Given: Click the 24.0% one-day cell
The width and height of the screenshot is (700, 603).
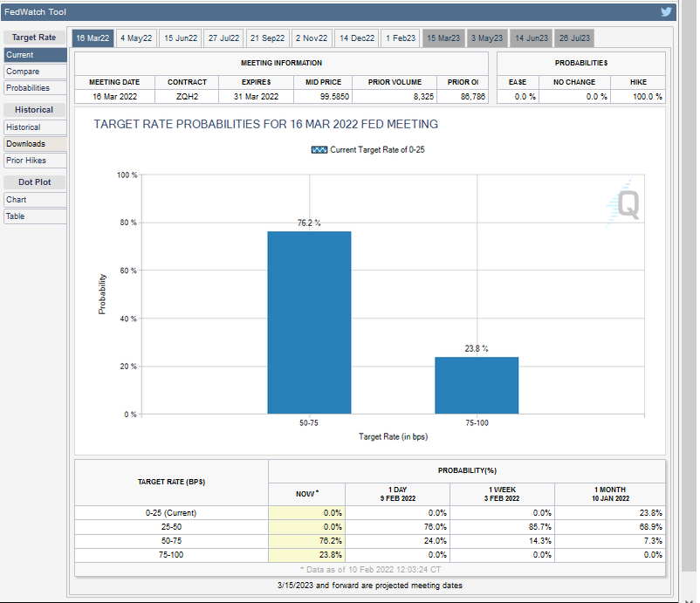Looking at the screenshot, I should 397,540.
